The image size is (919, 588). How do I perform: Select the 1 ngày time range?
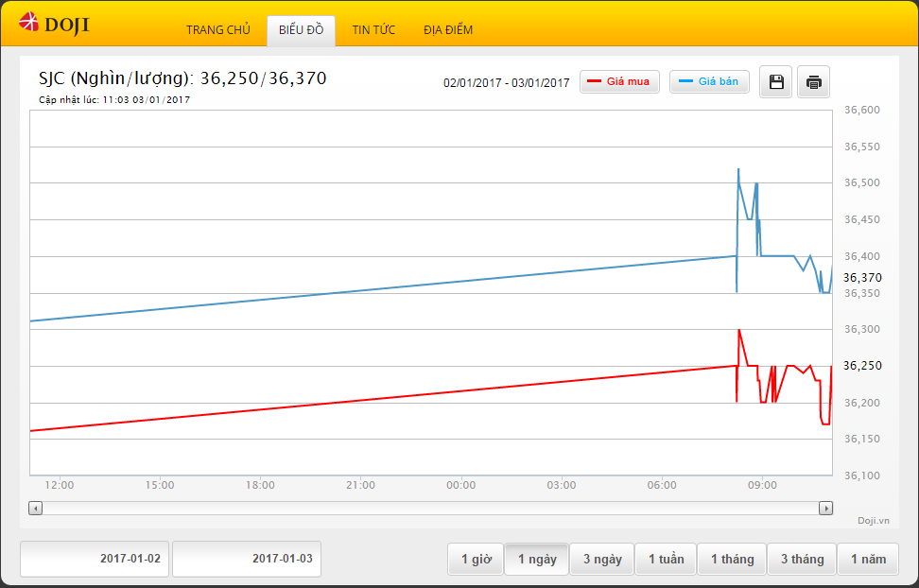point(537,560)
